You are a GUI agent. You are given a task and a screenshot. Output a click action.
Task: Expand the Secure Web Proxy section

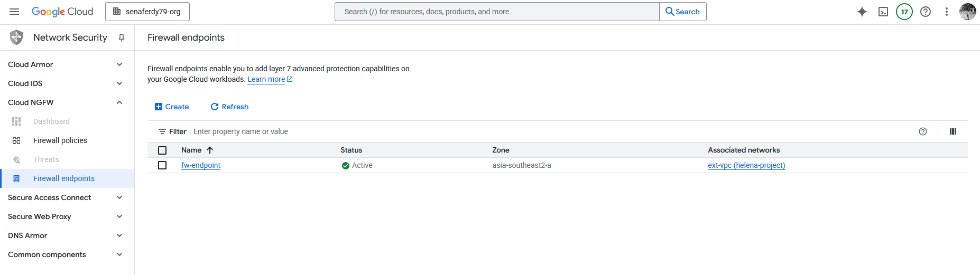pyautogui.click(x=119, y=216)
